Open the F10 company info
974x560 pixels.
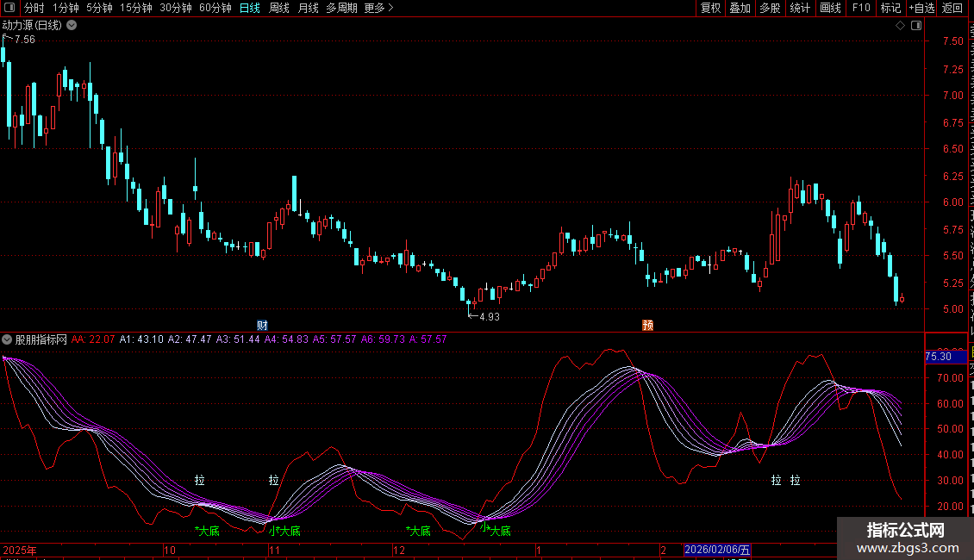(860, 8)
